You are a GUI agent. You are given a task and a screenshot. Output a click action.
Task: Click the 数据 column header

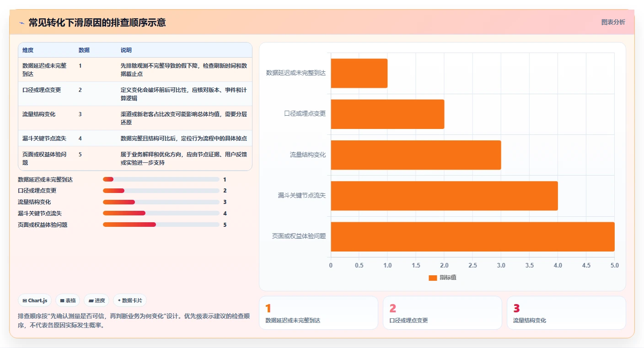(84, 50)
